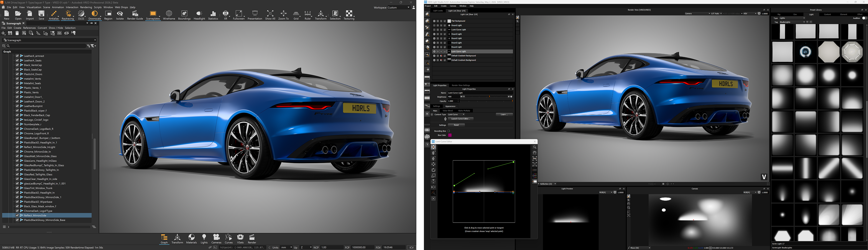
Task: Open the Cameras module from the bottom dock
Action: point(216,239)
